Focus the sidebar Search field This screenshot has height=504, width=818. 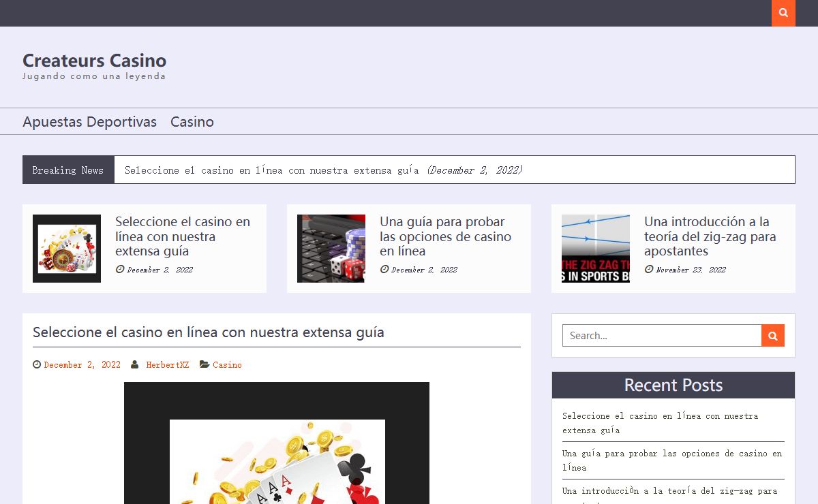click(x=662, y=335)
